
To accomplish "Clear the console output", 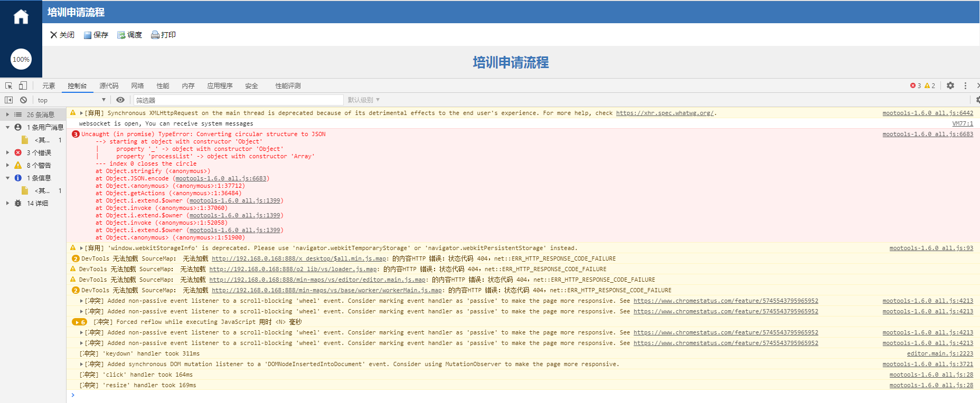I will (x=23, y=100).
